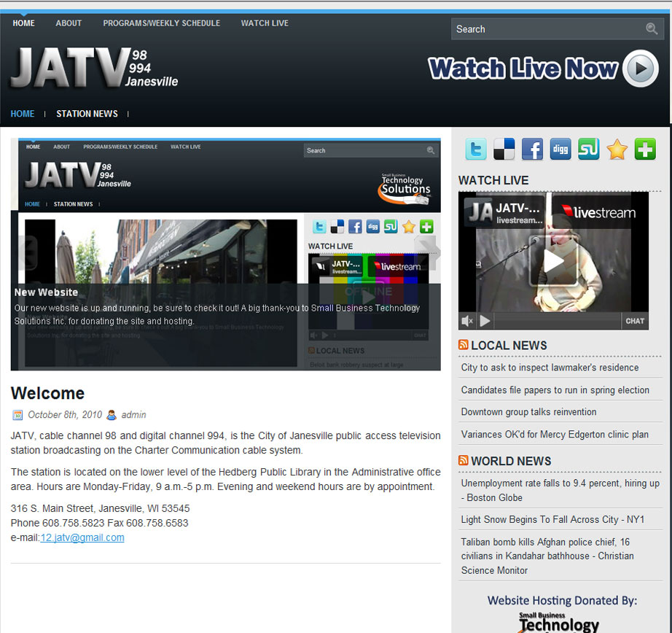This screenshot has width=672, height=633.
Task: Open the Welcome post title
Action: point(47,393)
